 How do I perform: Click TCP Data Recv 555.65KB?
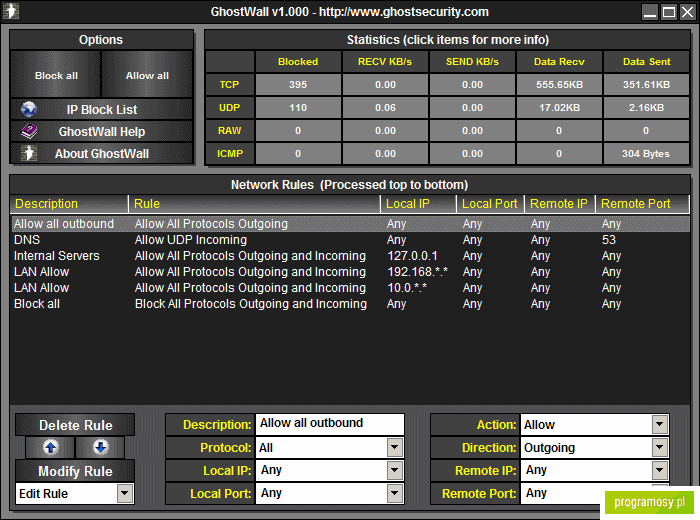click(x=559, y=84)
